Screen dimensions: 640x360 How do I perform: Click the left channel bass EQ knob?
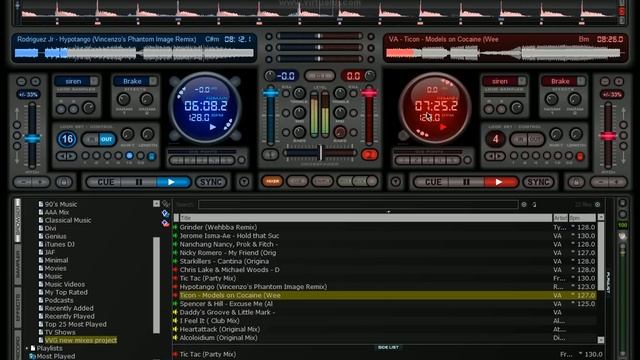point(299,132)
